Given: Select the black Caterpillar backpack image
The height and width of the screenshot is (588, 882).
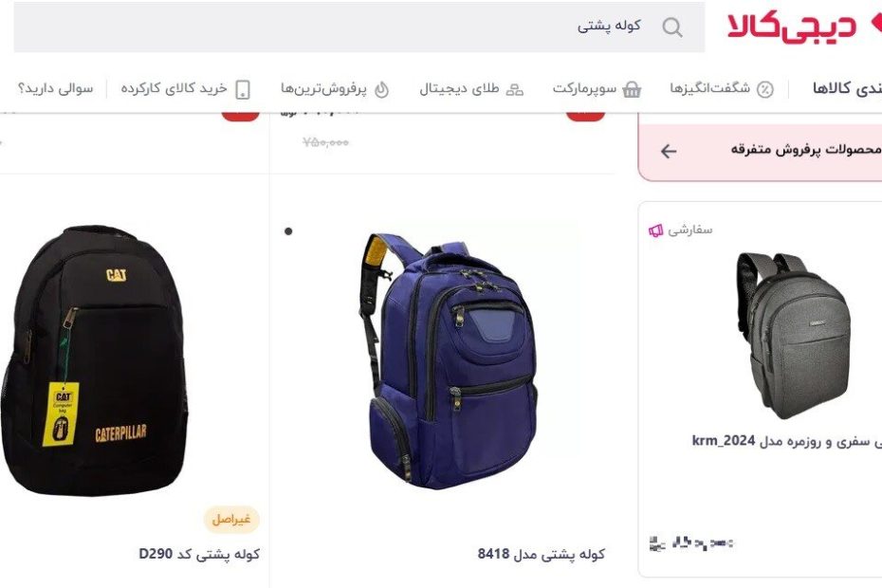Looking at the screenshot, I should click(95, 360).
